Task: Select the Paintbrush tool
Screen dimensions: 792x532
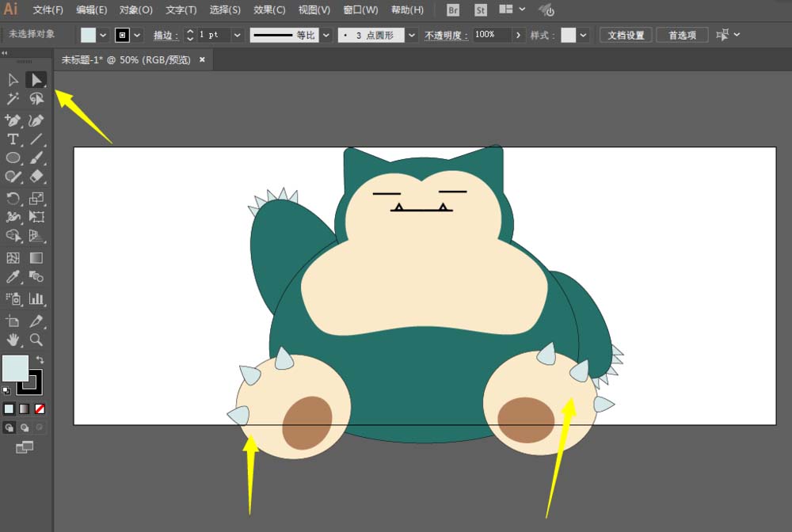Action: tap(36, 158)
